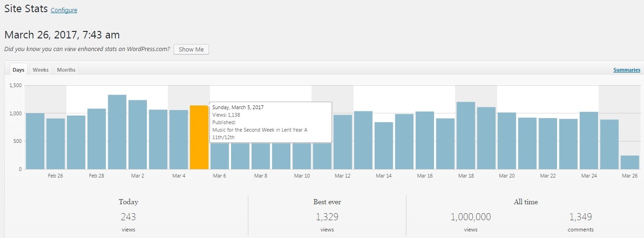Choose the Mar 22 bar
Viewport: 644px width, 238px height.
[x=548, y=144]
